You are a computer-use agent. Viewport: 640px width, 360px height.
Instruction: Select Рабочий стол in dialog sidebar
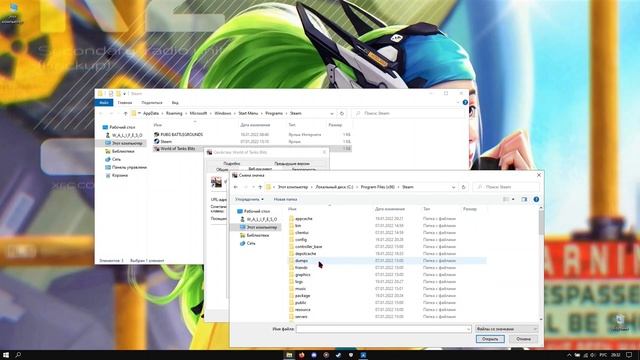[x=257, y=211]
